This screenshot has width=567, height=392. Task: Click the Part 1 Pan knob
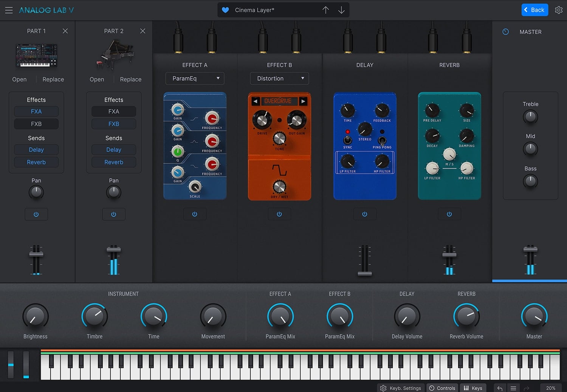36,192
